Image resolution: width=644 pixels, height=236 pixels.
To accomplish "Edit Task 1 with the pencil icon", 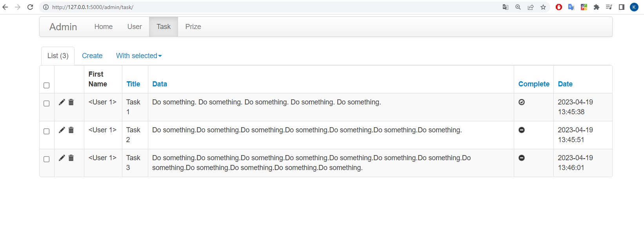I will click(62, 102).
